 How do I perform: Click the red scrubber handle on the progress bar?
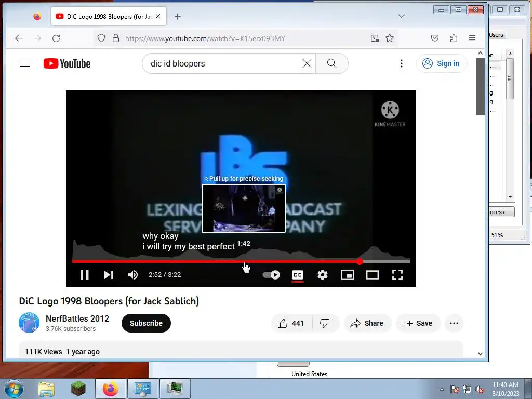click(x=360, y=261)
